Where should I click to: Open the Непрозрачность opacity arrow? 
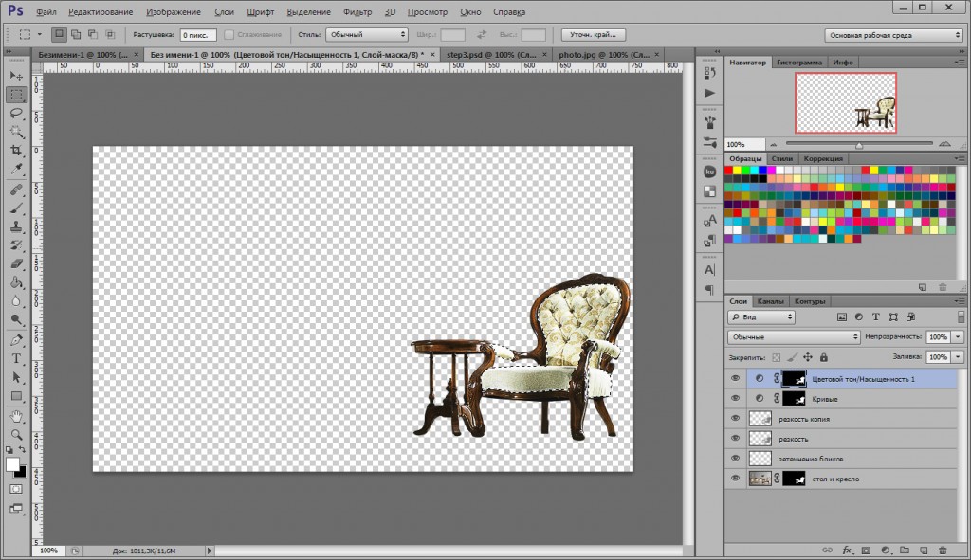click(958, 337)
